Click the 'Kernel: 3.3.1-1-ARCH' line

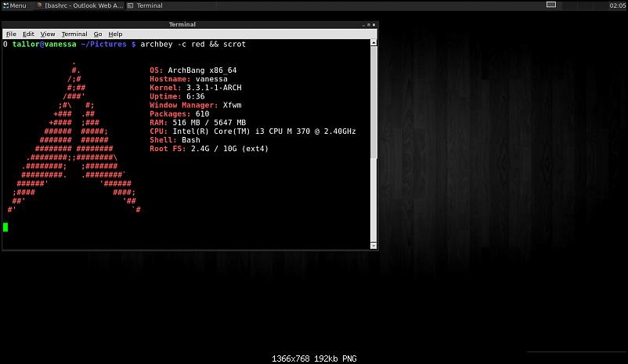click(x=196, y=88)
